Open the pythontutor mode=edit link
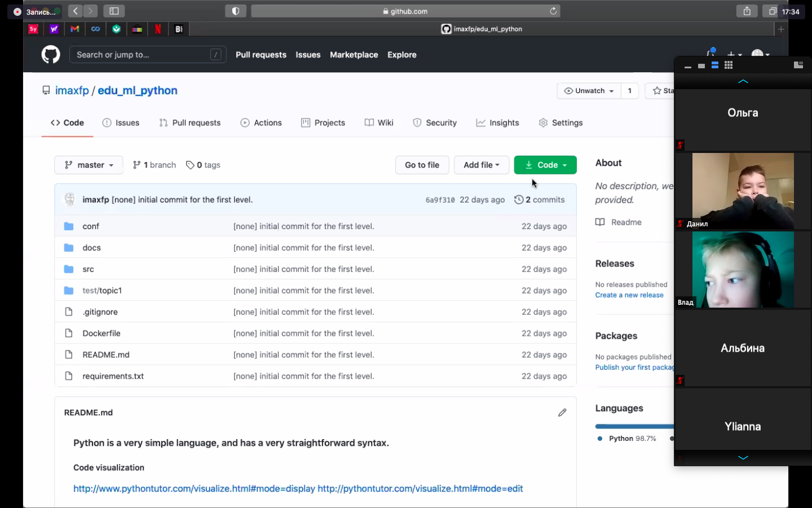 [420, 489]
